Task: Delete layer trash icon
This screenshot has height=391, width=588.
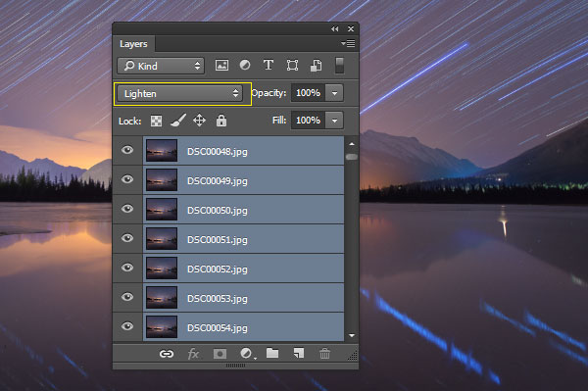Action: pyautogui.click(x=324, y=354)
